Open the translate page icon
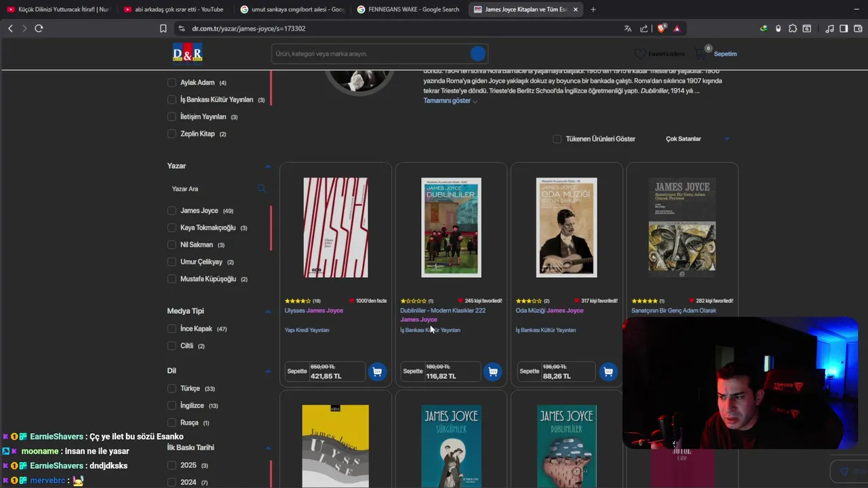 (627, 28)
